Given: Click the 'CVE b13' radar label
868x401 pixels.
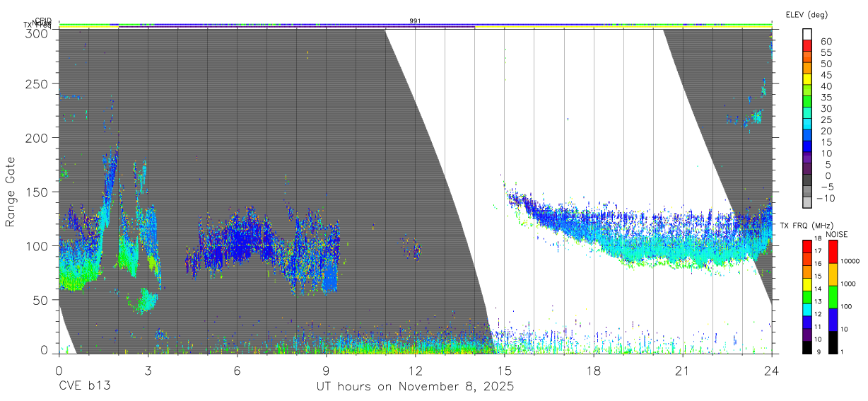Looking at the screenshot, I should 84,387.
